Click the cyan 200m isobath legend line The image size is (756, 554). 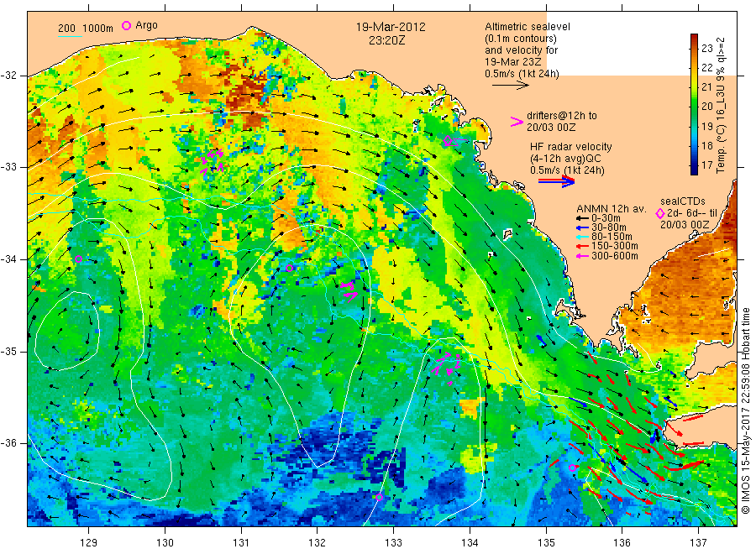tap(70, 35)
